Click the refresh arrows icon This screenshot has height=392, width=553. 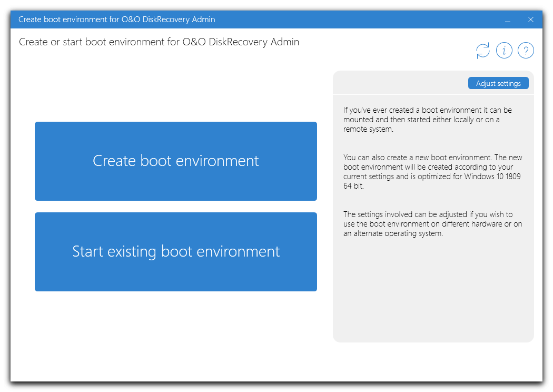(482, 51)
